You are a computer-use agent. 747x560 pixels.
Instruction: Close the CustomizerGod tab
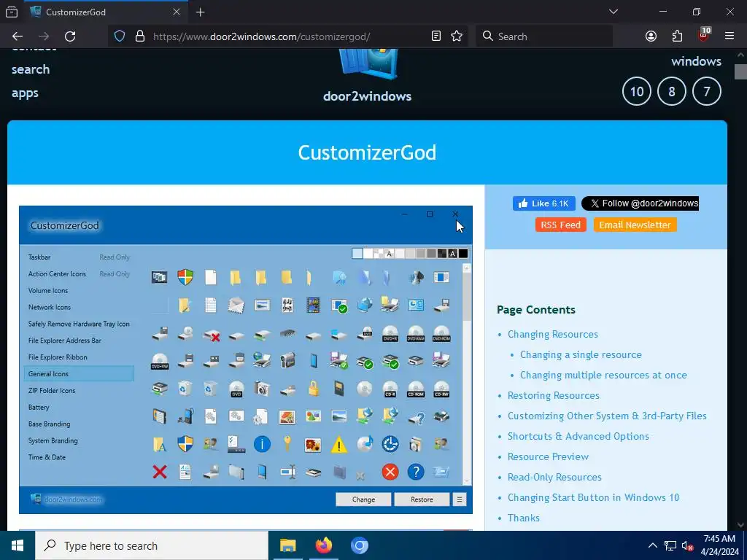click(177, 12)
